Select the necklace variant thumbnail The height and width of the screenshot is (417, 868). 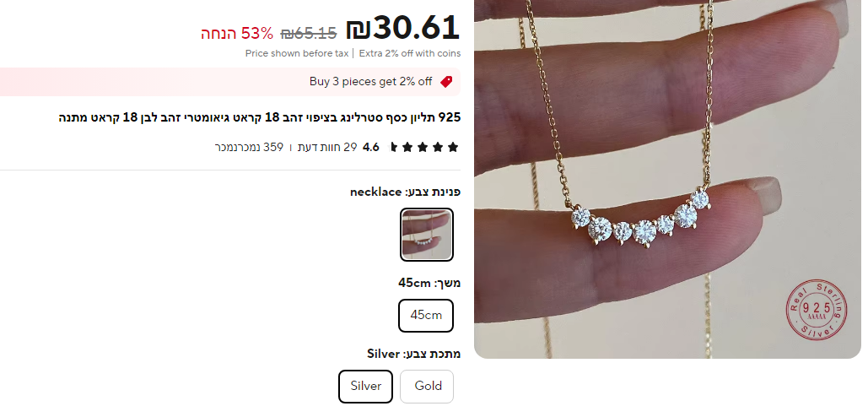click(x=426, y=235)
